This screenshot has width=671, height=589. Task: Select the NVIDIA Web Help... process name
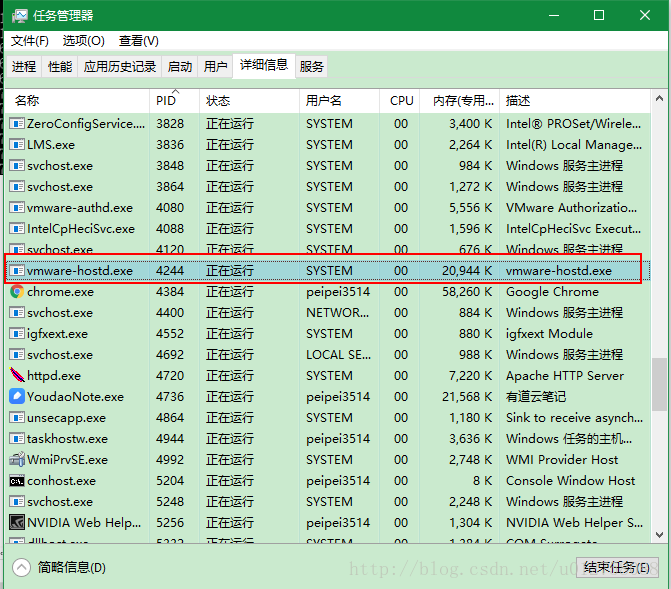pyautogui.click(x=84, y=523)
